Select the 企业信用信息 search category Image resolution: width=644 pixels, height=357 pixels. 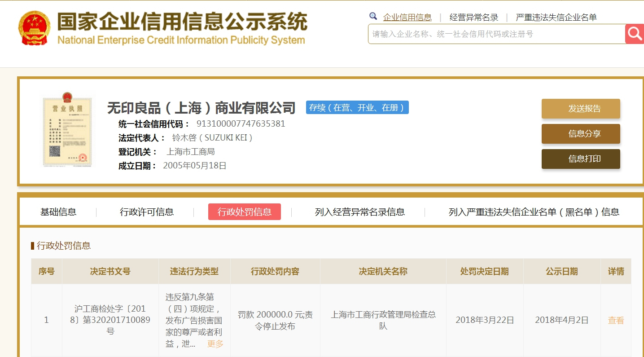407,18
